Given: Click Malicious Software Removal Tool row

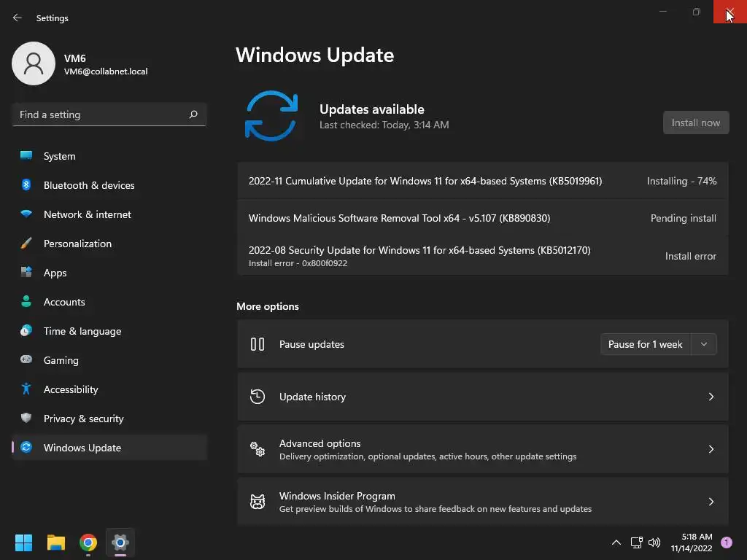Looking at the screenshot, I should 483,218.
